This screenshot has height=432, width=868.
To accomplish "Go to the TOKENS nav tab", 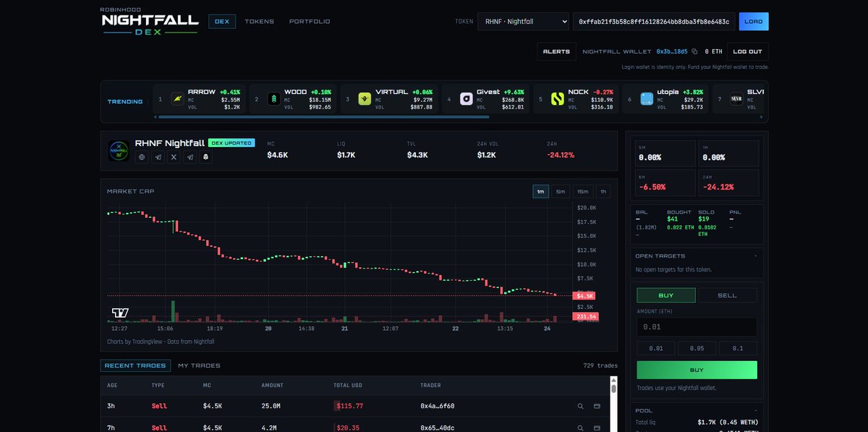I will [259, 22].
